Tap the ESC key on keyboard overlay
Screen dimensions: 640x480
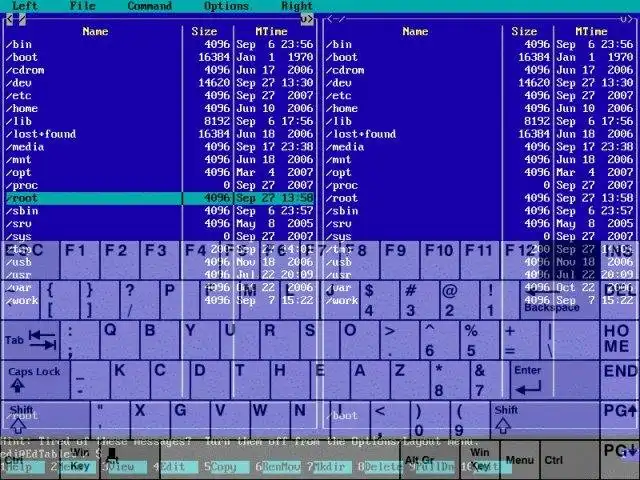tap(30, 260)
